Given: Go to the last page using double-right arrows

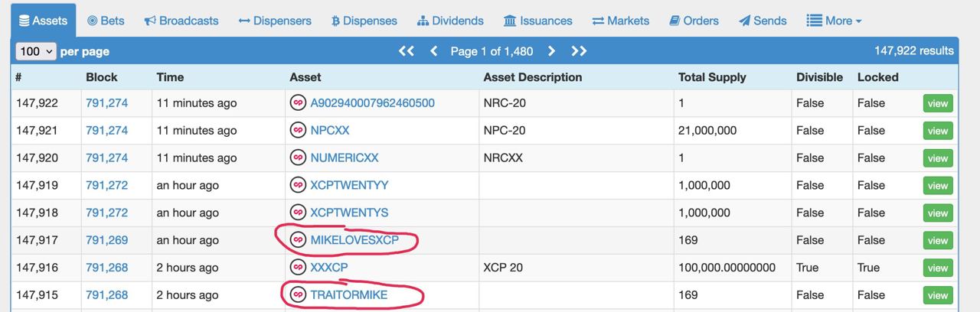Looking at the screenshot, I should click(579, 51).
